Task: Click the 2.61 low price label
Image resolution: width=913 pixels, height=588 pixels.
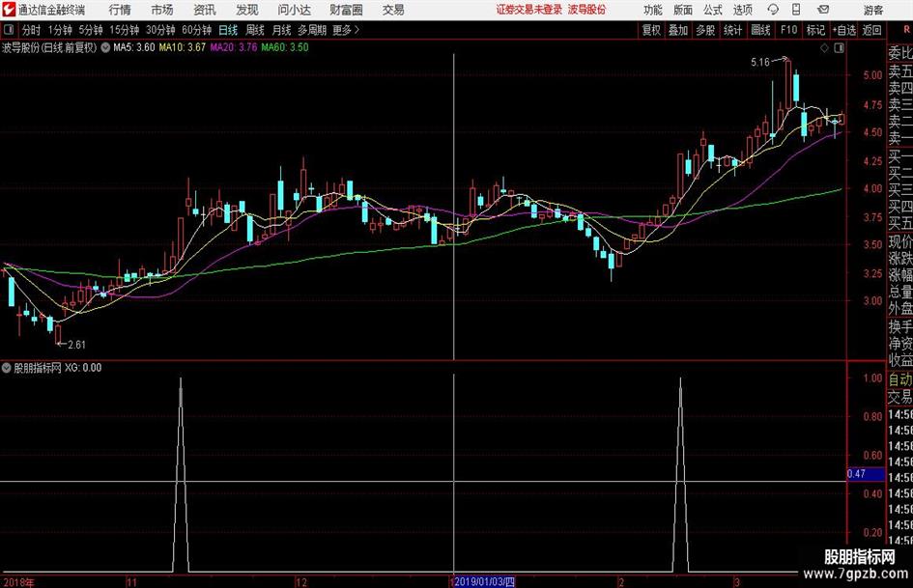Action: [x=77, y=345]
